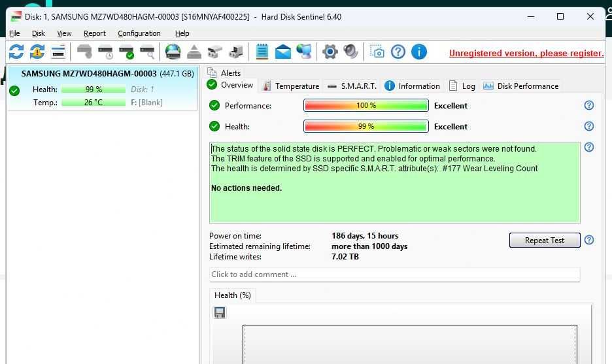
Task: Click the third toolbar disk list icon
Action: coord(58,52)
